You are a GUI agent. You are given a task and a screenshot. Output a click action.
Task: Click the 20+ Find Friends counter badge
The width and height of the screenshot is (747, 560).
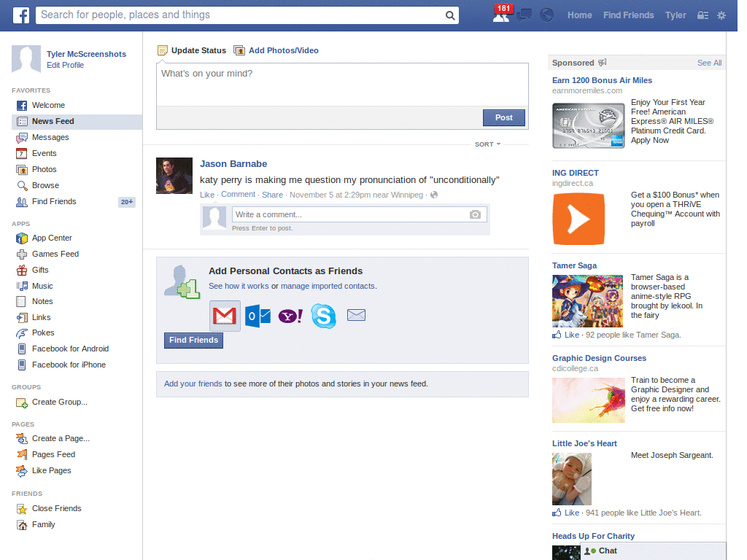(x=127, y=202)
